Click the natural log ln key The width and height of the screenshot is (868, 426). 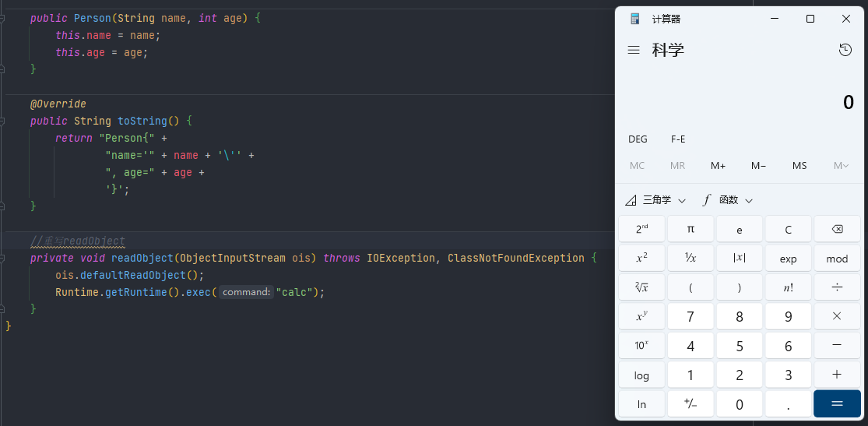(641, 404)
